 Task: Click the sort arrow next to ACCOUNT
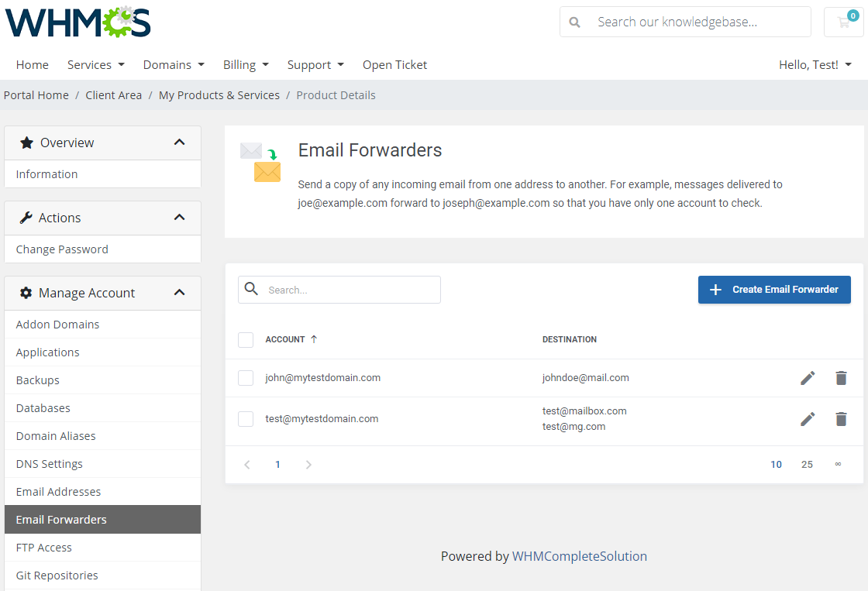(x=314, y=339)
